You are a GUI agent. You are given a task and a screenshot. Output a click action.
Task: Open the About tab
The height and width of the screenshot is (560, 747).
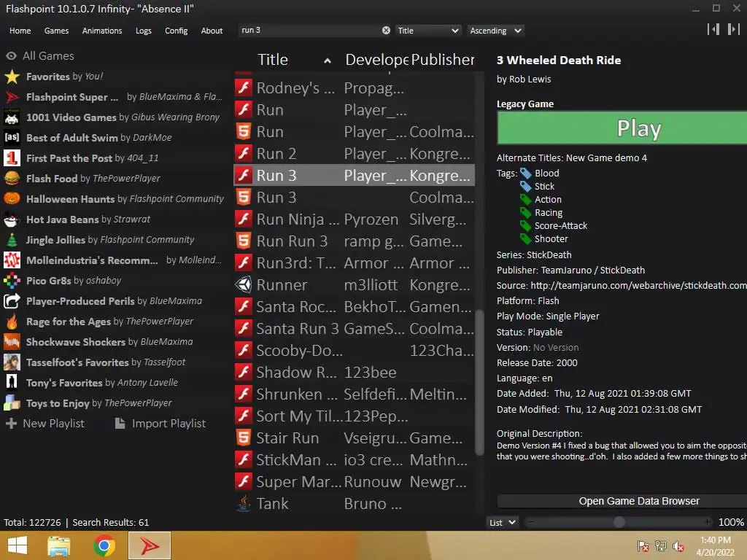212,31
